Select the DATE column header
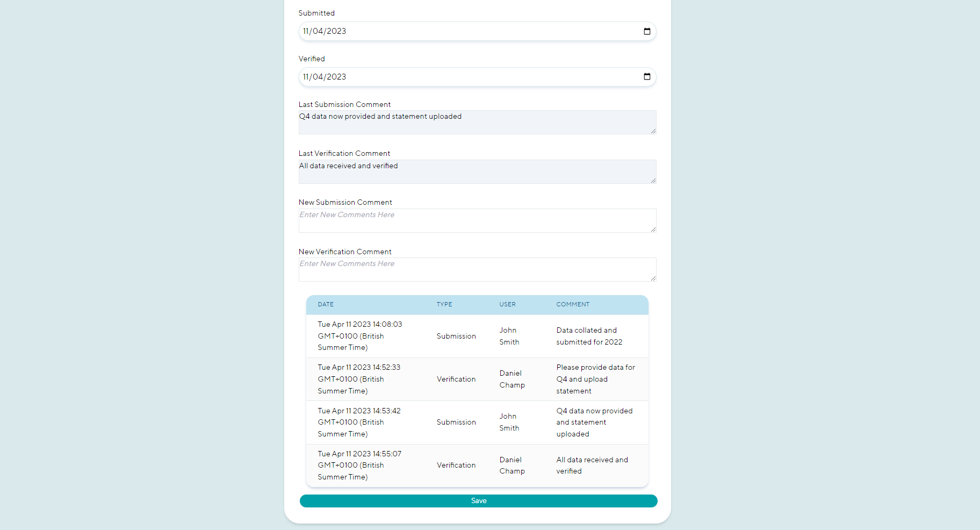 (326, 304)
